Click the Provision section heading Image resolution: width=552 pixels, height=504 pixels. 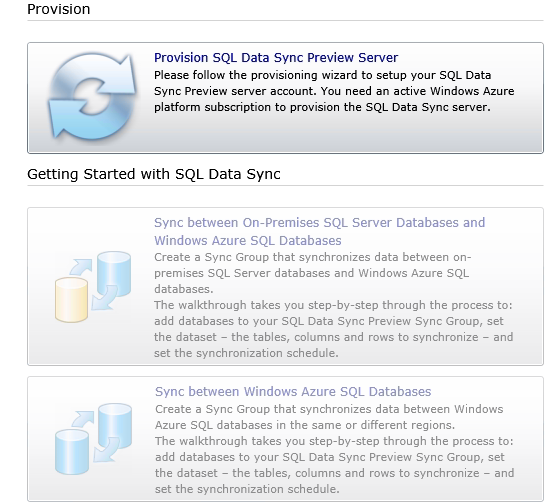coord(58,9)
